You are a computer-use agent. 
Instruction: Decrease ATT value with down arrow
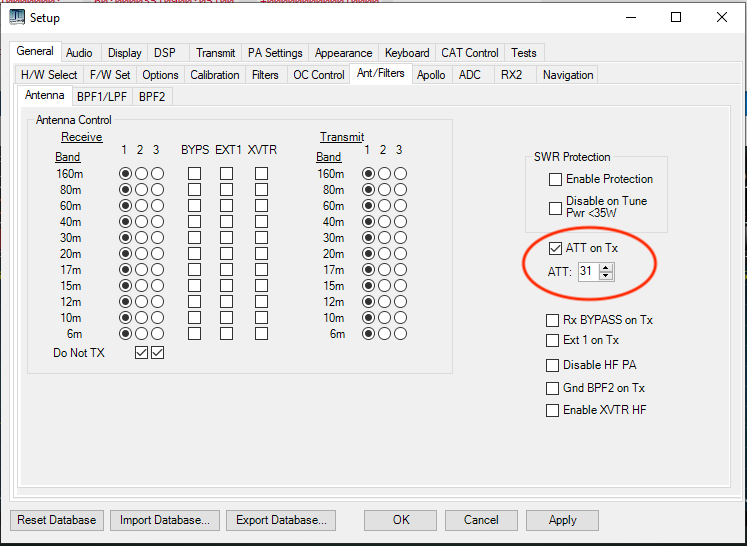606,276
